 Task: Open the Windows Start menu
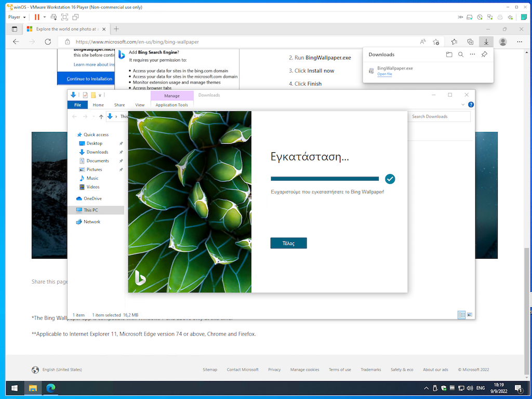15,388
